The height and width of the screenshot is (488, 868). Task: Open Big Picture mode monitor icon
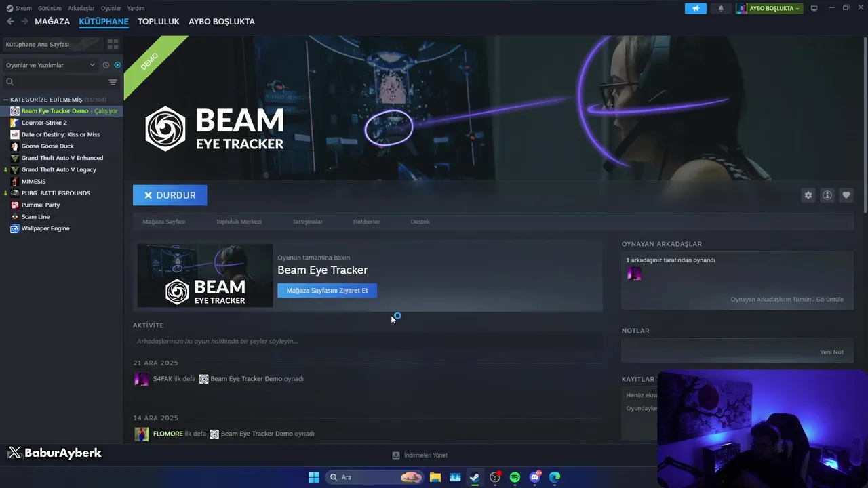[x=814, y=8]
